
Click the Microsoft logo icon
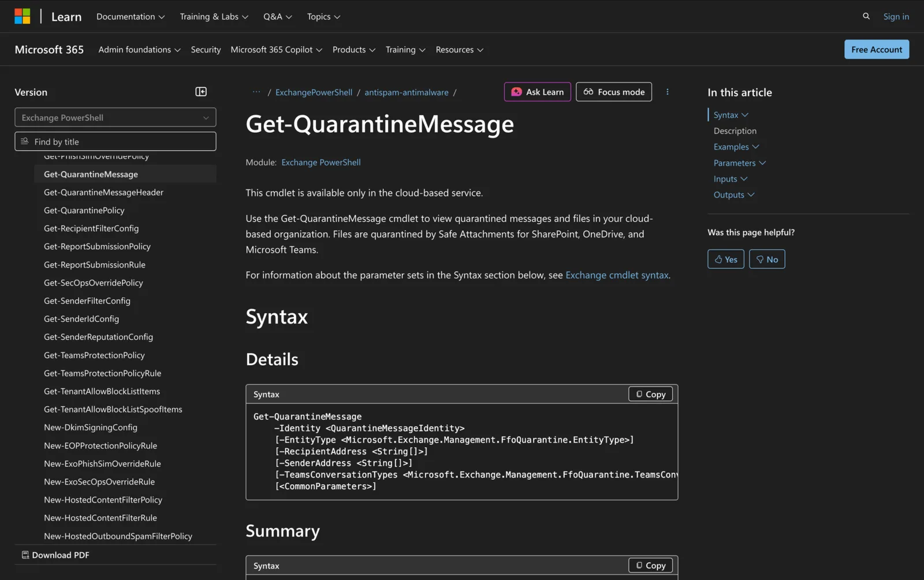(x=23, y=16)
